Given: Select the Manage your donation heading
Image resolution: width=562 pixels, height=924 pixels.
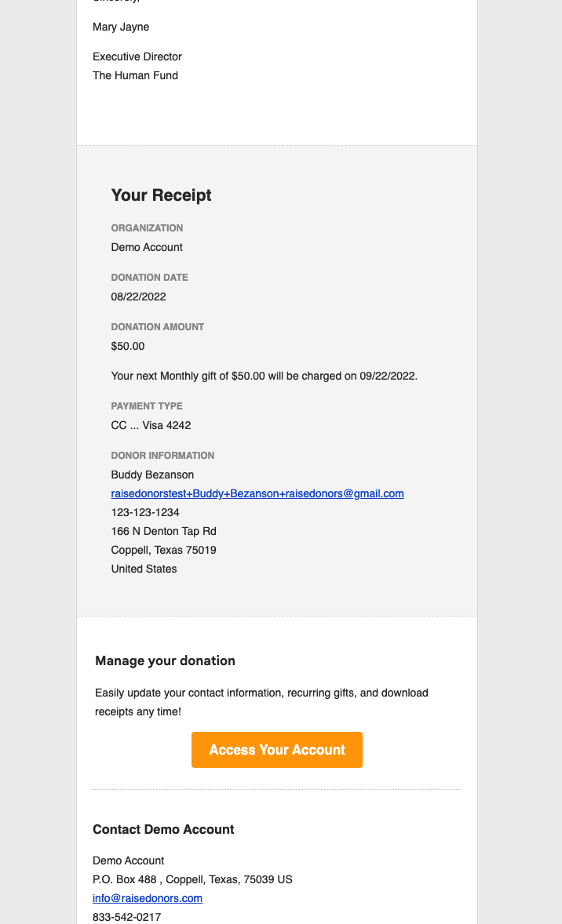Looking at the screenshot, I should point(165,660).
